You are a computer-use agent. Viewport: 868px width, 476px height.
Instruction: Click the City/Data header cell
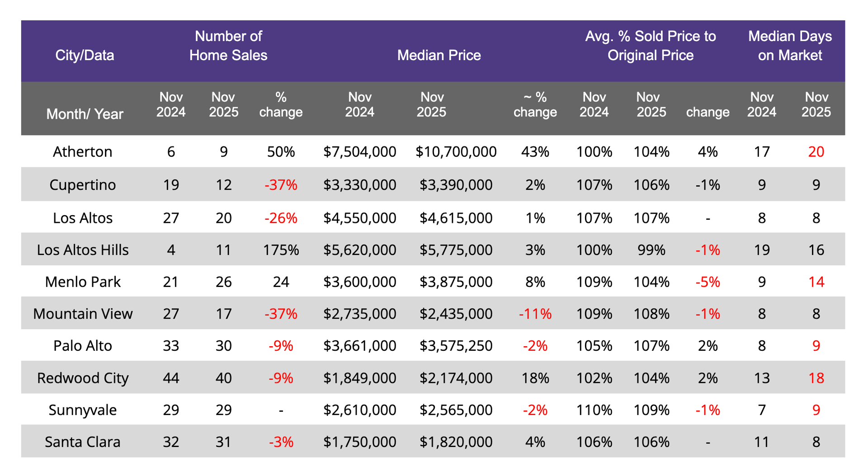[85, 55]
